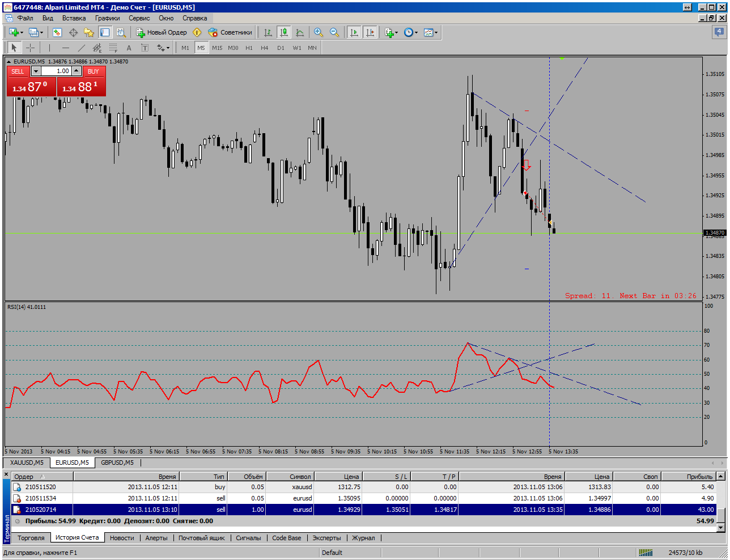This screenshot has height=560, width=730.
Task: Select the trendline tool
Action: [x=81, y=48]
